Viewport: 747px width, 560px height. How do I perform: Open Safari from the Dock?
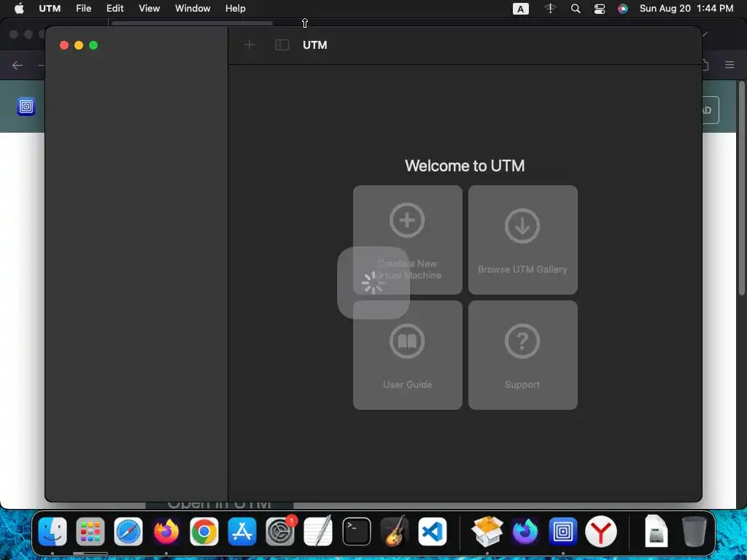tap(128, 532)
